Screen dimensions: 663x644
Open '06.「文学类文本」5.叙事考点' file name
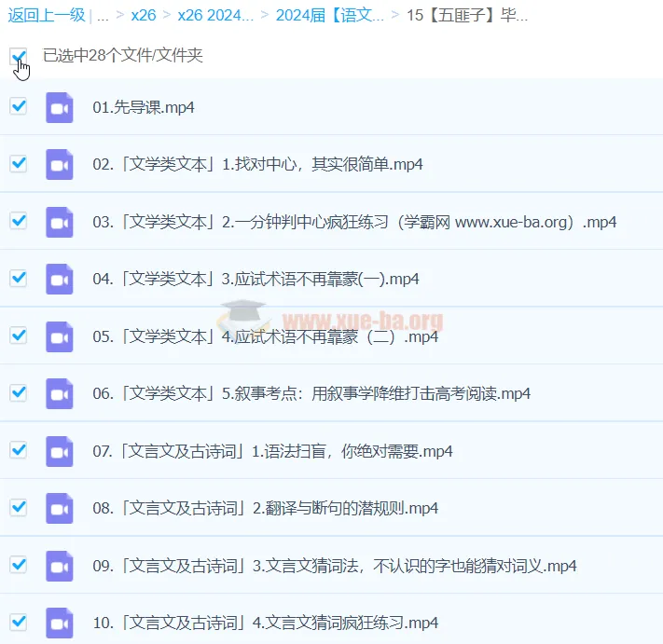pyautogui.click(x=311, y=394)
